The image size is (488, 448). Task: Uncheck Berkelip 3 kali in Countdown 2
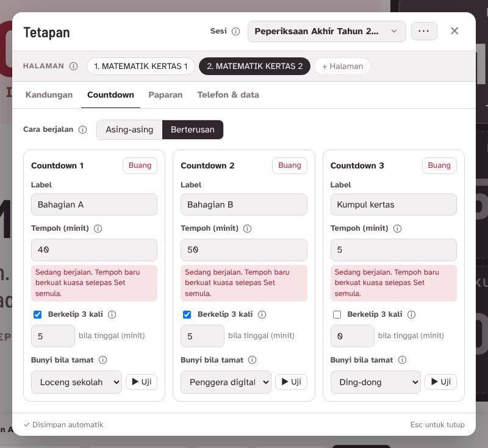click(187, 314)
